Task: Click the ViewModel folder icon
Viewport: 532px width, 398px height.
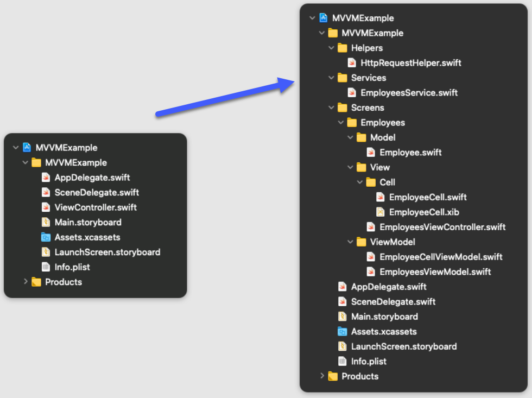Action: click(361, 242)
